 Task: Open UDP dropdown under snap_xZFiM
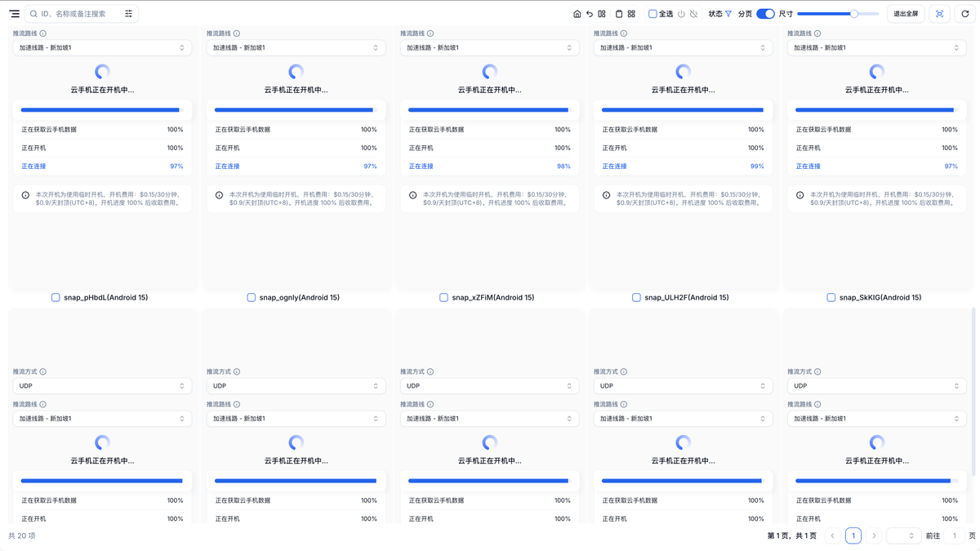(x=489, y=386)
